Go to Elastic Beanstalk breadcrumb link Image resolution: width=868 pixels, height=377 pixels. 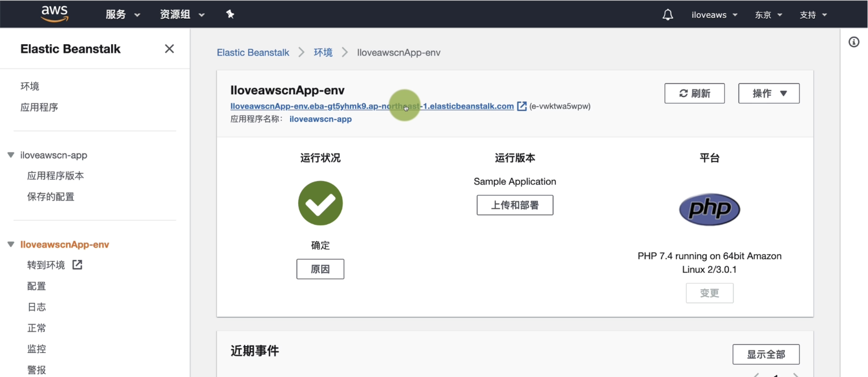point(253,53)
